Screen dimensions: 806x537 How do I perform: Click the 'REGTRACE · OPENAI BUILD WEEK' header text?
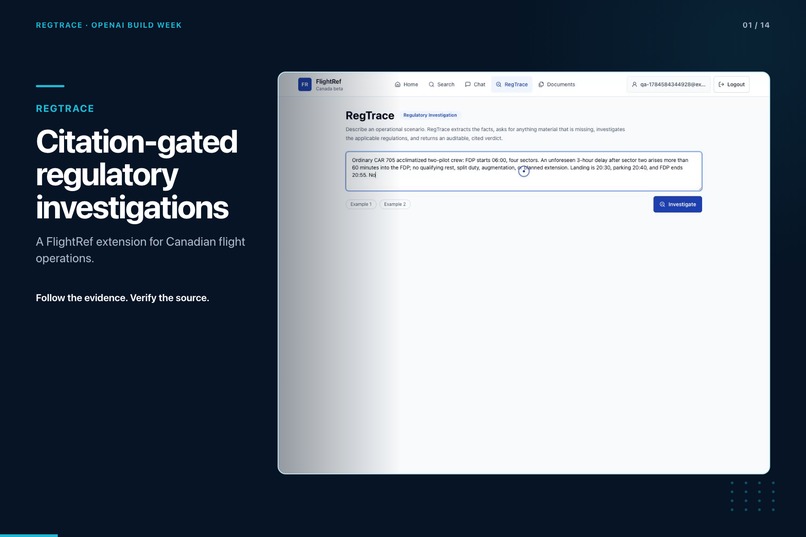[x=108, y=25]
